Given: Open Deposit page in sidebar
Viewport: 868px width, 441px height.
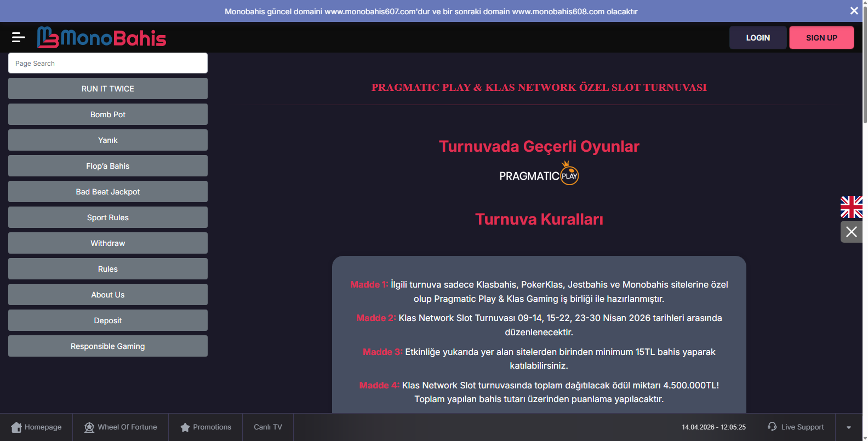Looking at the screenshot, I should pyautogui.click(x=108, y=320).
